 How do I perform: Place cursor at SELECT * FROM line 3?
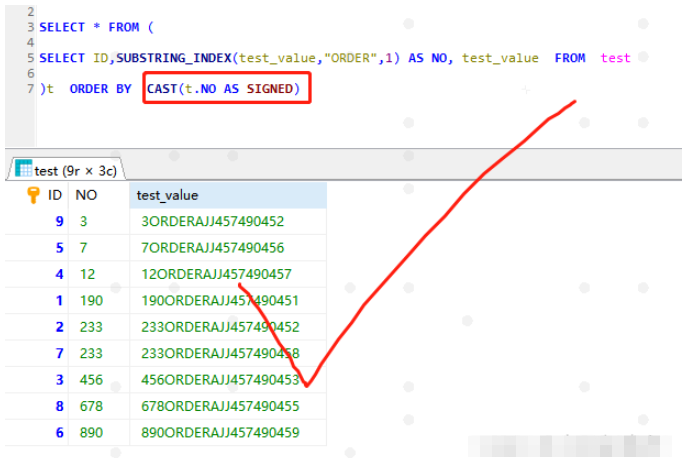[x=96, y=27]
